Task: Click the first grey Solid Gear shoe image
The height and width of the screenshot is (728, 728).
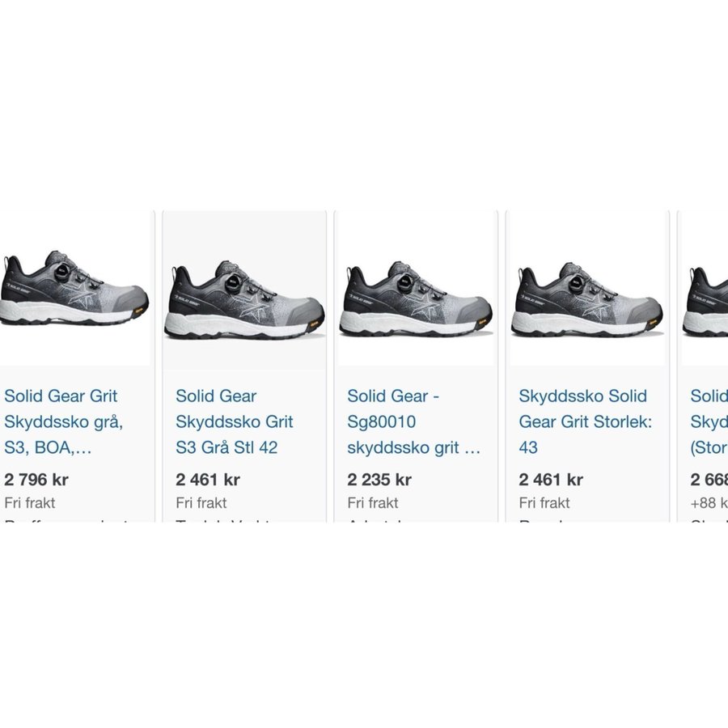Action: (x=71, y=291)
